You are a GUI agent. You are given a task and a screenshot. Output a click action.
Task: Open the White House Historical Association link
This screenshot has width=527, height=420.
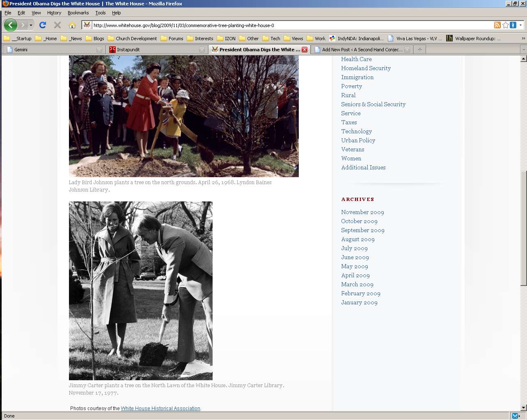(x=160, y=409)
